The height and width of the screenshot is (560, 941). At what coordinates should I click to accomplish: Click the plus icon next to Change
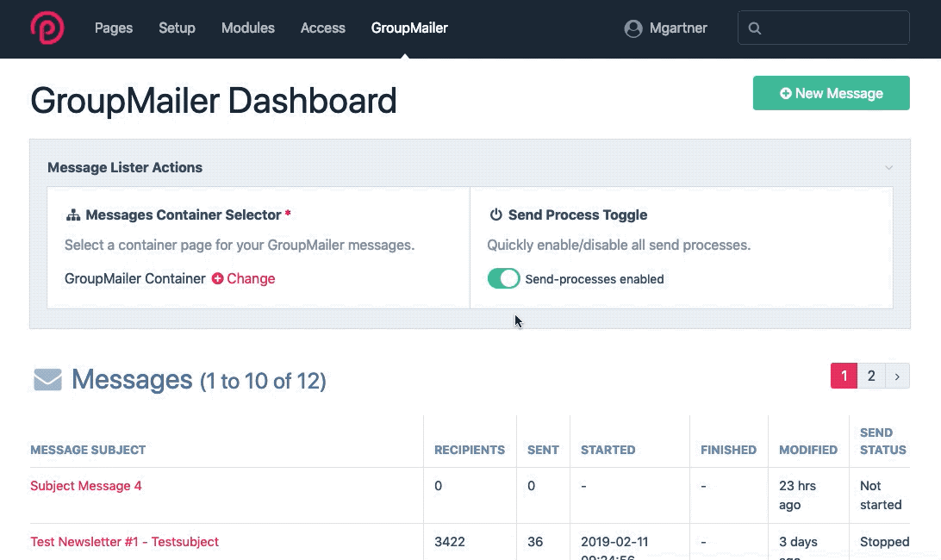pyautogui.click(x=217, y=279)
